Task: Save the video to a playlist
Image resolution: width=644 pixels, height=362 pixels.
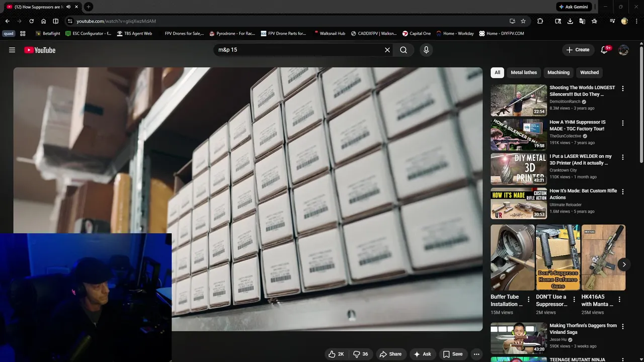Action: 453,354
